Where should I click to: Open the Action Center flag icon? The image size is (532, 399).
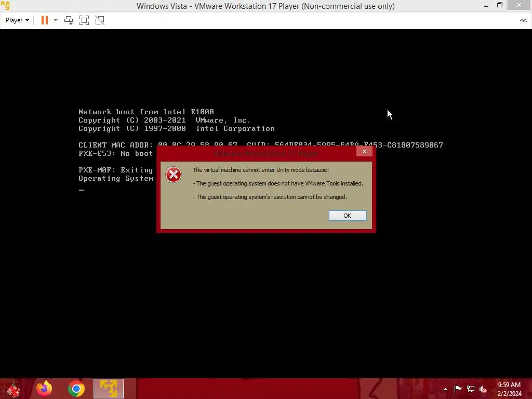click(458, 389)
